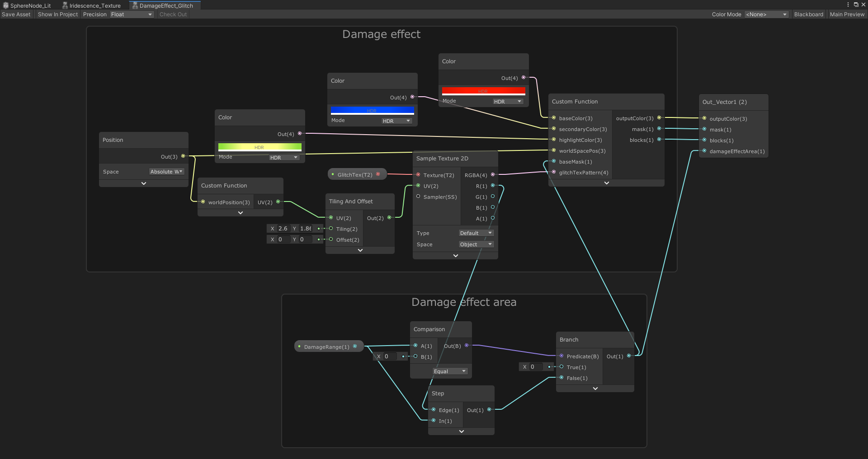Open the Color Mode dropdown
868x459 pixels.
click(766, 14)
